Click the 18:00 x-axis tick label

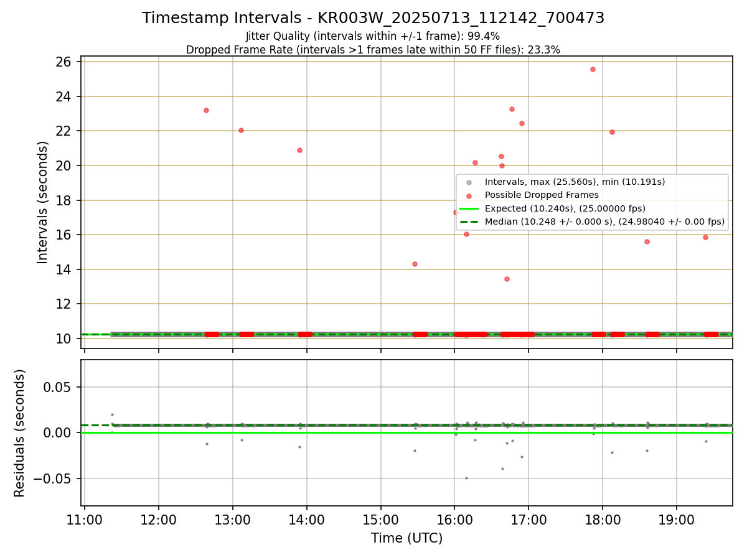point(603,519)
